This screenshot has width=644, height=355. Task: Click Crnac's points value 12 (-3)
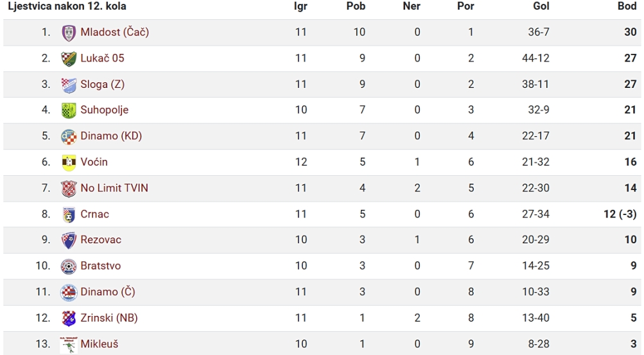pos(620,214)
